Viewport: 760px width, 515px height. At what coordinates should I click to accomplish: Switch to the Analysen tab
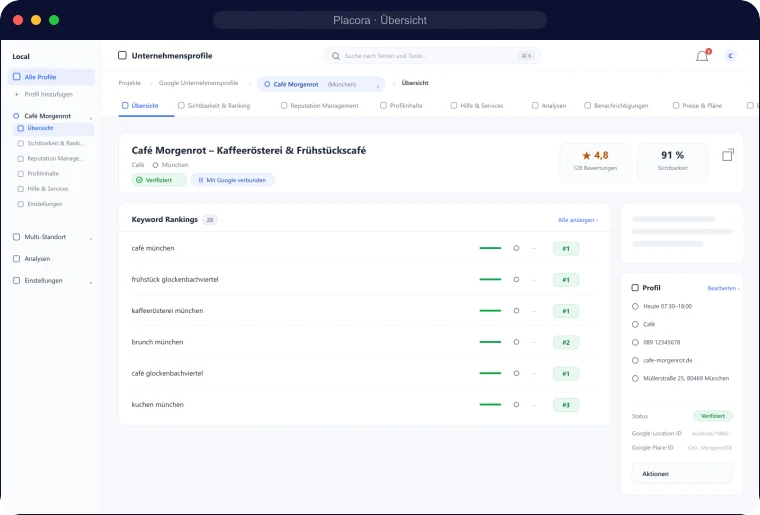(549, 106)
